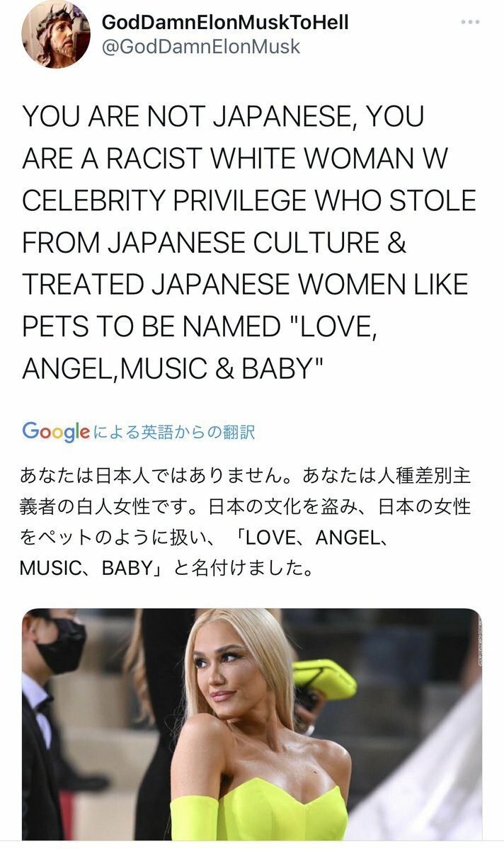Click the vertical photo credit on the image edge
504x849 pixels.
pos(479,642)
